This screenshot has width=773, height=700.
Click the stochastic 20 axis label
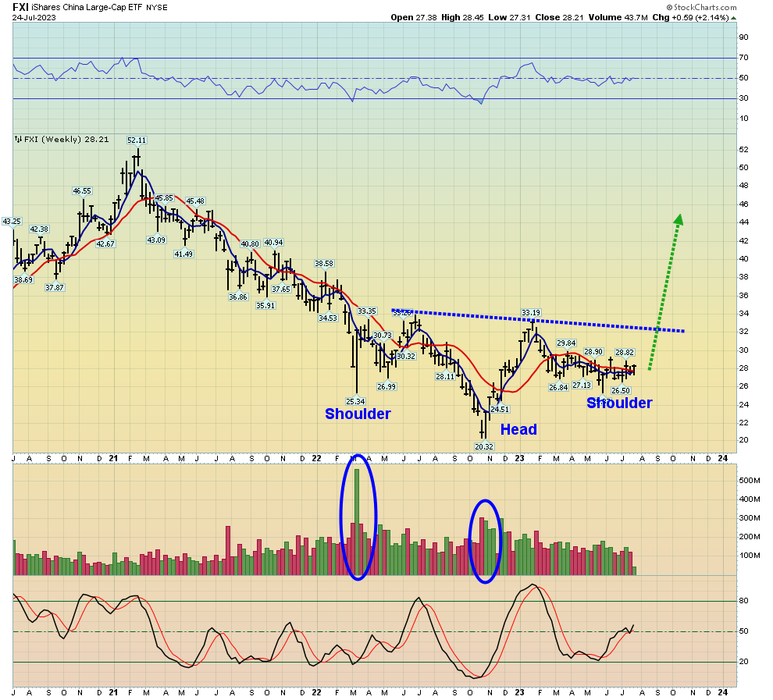coord(743,662)
